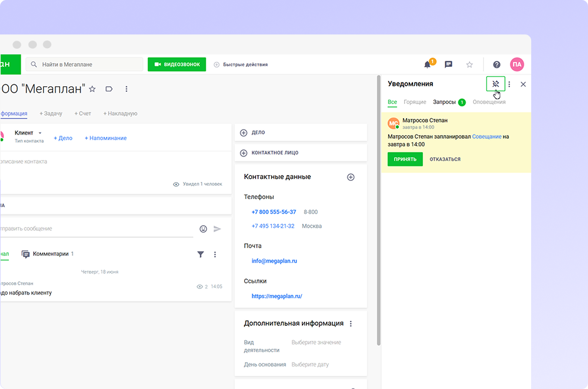Click the emoji smiley icon
The width and height of the screenshot is (588, 389).
pos(203,229)
